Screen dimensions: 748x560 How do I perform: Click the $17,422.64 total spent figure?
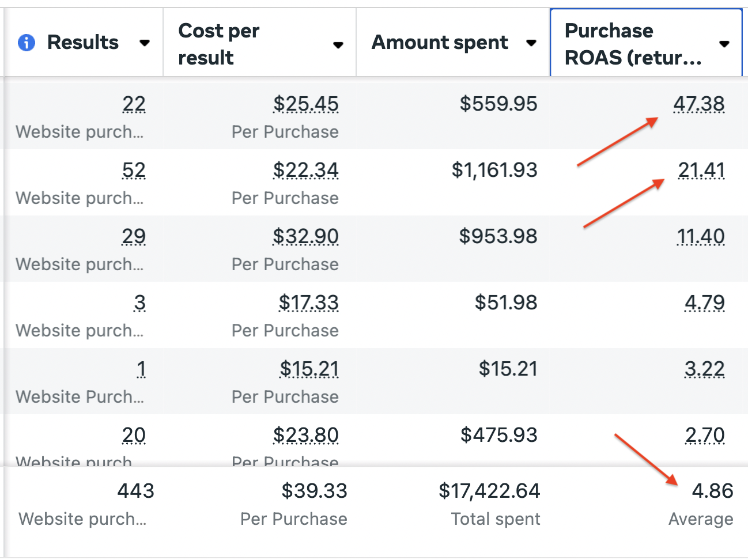click(489, 491)
